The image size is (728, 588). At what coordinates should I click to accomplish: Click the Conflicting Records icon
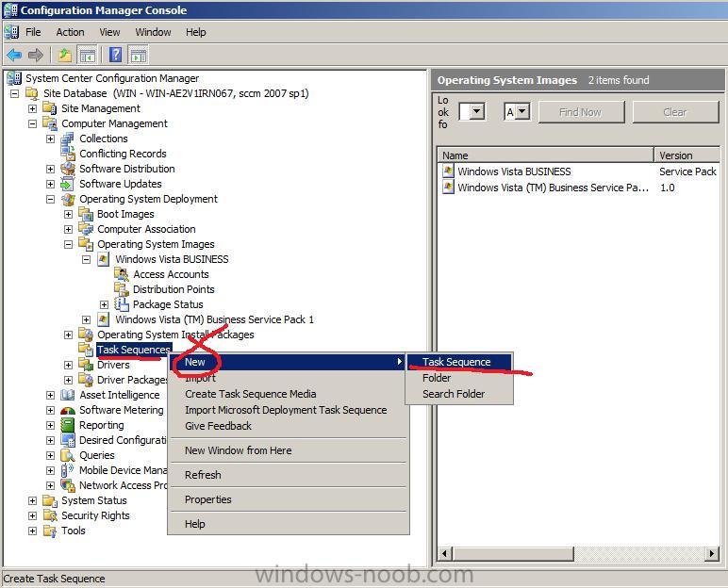point(68,154)
